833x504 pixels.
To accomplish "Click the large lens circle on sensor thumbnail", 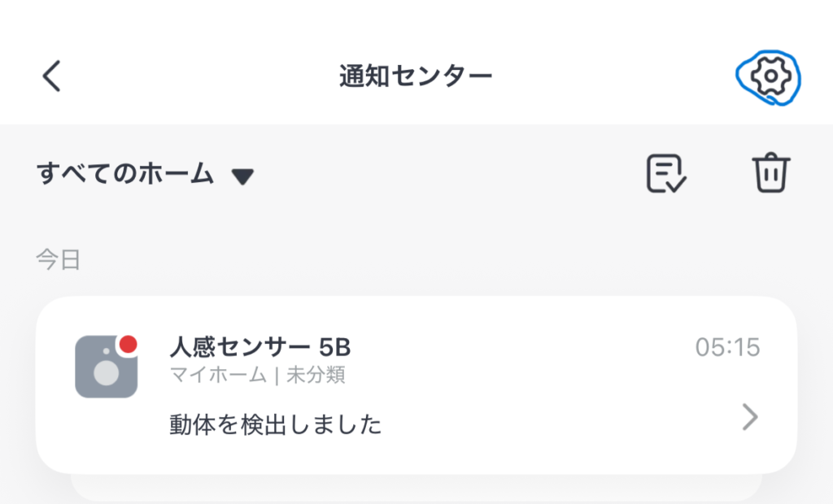I will [x=106, y=373].
